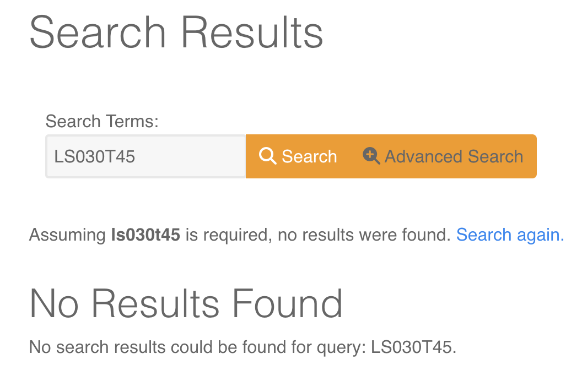Click the magnifying glass icon on Search

pyautogui.click(x=267, y=156)
